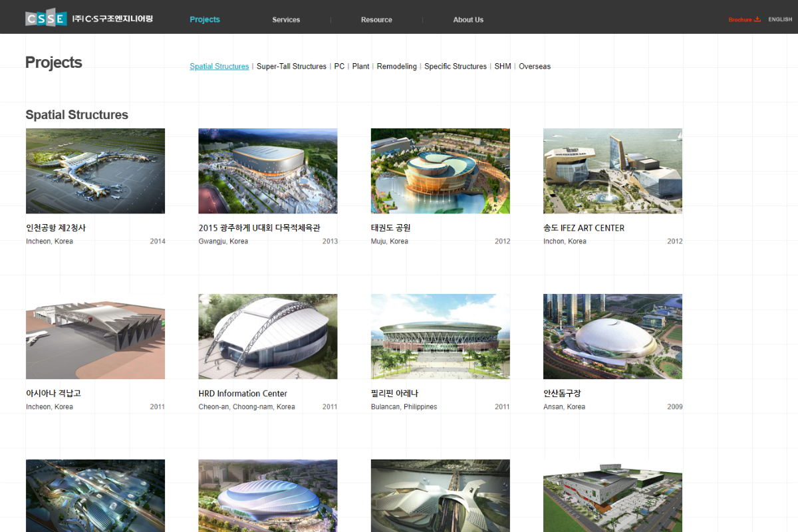Switch to Plant project category

click(360, 66)
